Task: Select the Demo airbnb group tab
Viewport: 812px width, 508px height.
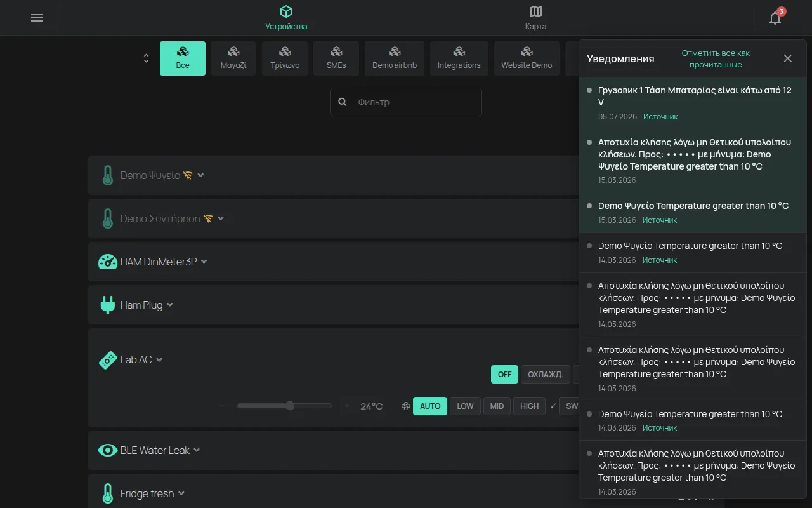Action: click(395, 58)
